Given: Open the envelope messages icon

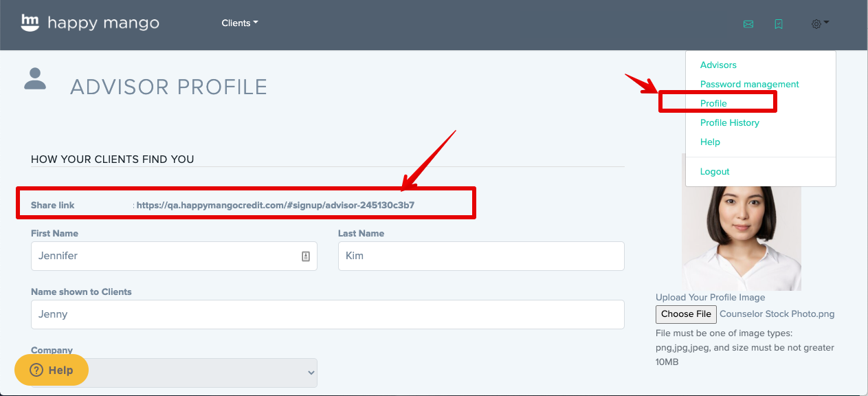Looking at the screenshot, I should pyautogui.click(x=748, y=24).
